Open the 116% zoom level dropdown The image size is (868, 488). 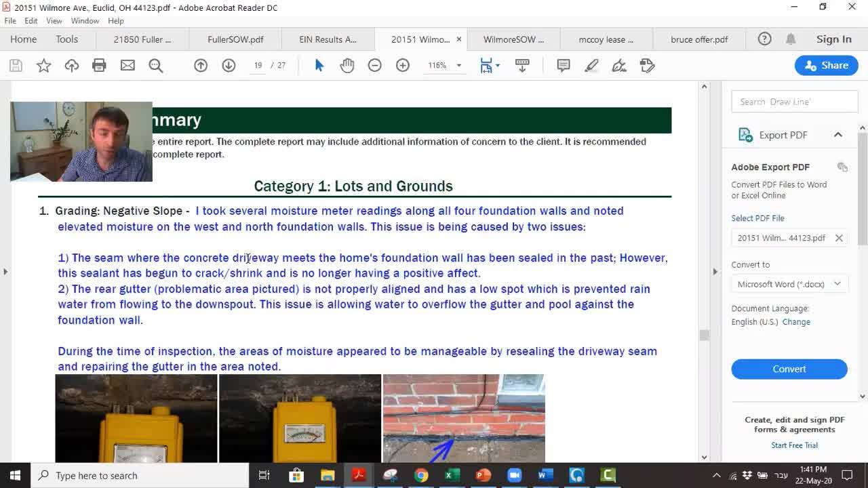[x=458, y=66]
